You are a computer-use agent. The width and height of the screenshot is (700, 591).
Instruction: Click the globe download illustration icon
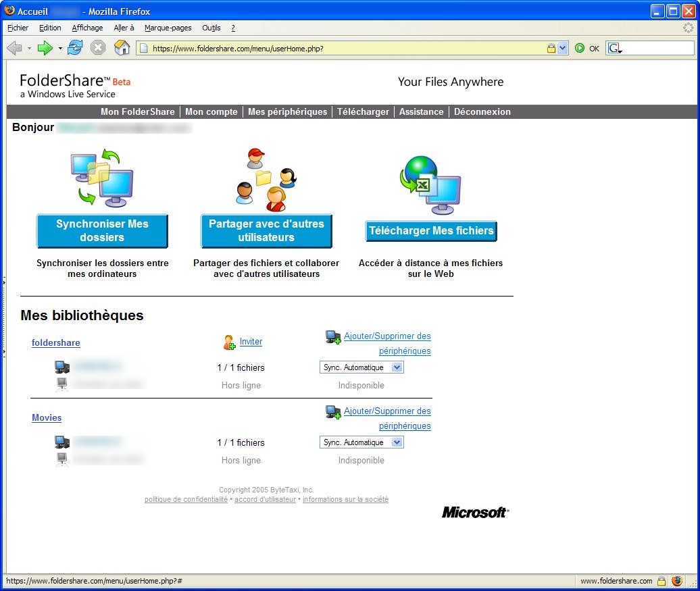430,185
